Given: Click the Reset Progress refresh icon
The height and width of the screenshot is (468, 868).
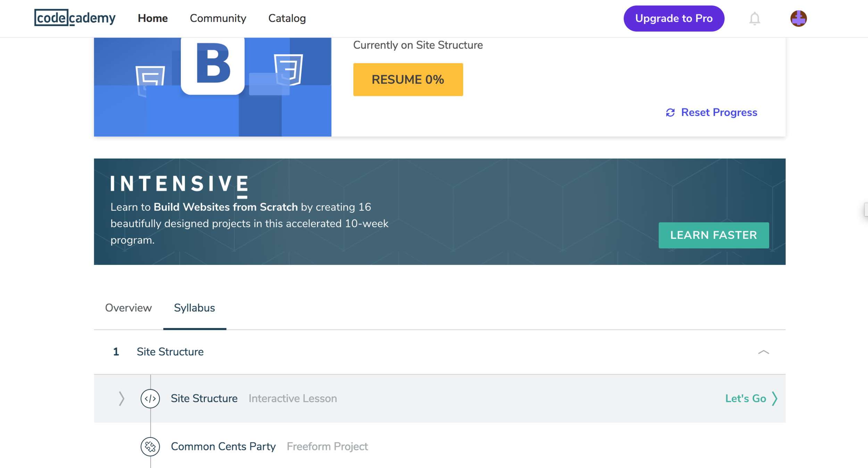Looking at the screenshot, I should point(670,112).
